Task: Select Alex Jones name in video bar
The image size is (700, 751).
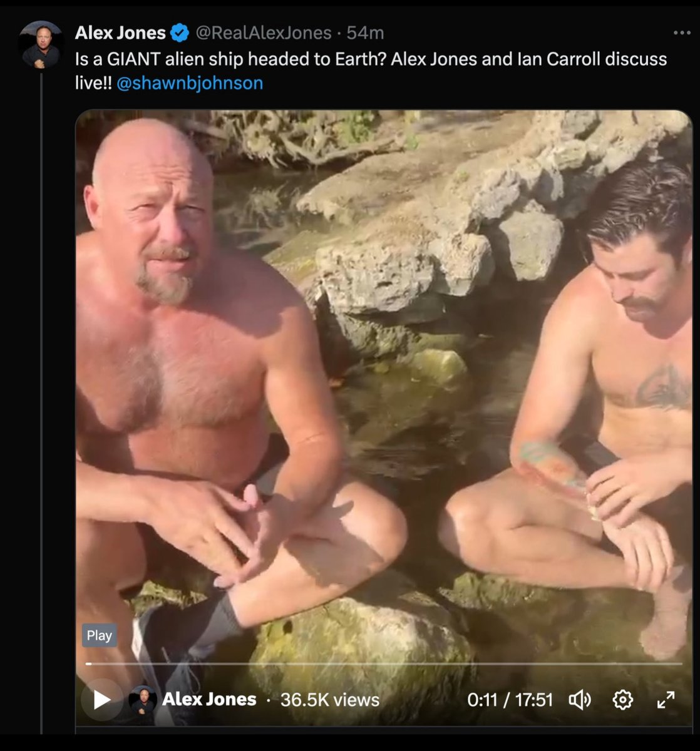Action: (x=209, y=700)
